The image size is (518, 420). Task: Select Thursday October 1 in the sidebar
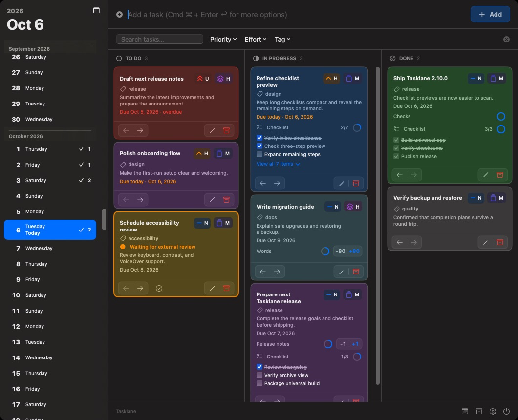pos(50,149)
